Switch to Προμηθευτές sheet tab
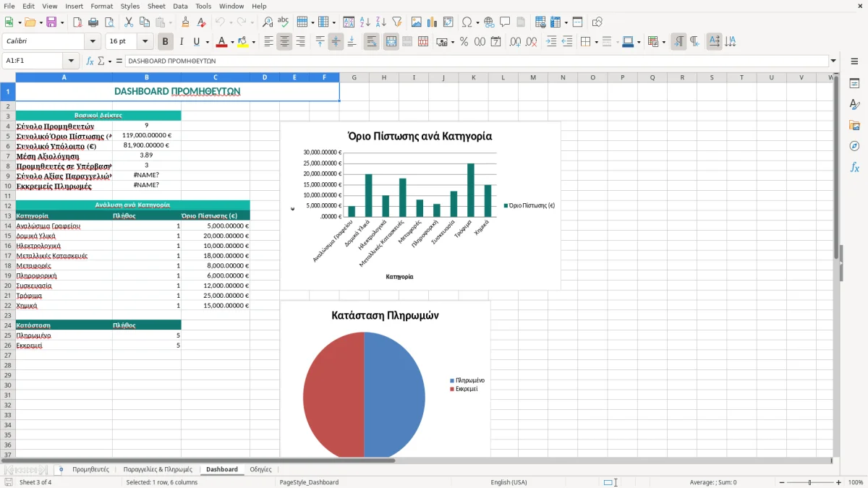The image size is (868, 488). 90,469
